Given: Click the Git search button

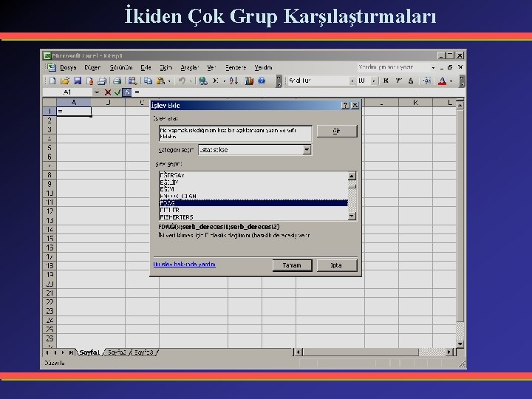Looking at the screenshot, I should click(337, 131).
